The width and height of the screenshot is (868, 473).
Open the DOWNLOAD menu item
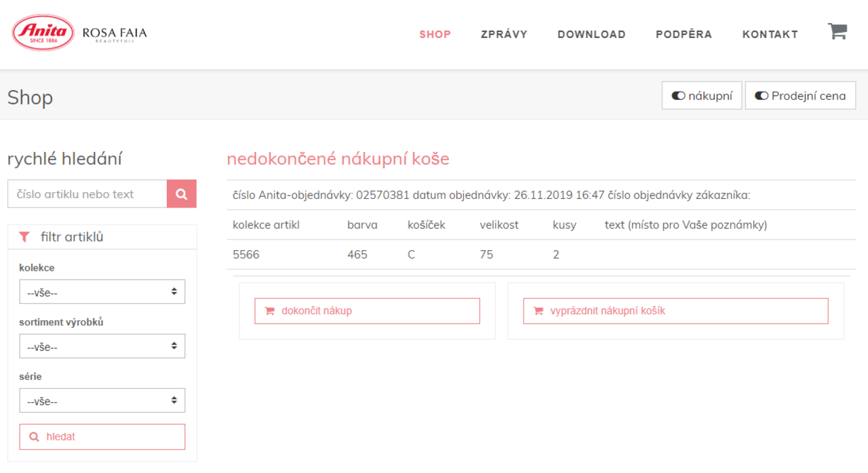tap(591, 34)
